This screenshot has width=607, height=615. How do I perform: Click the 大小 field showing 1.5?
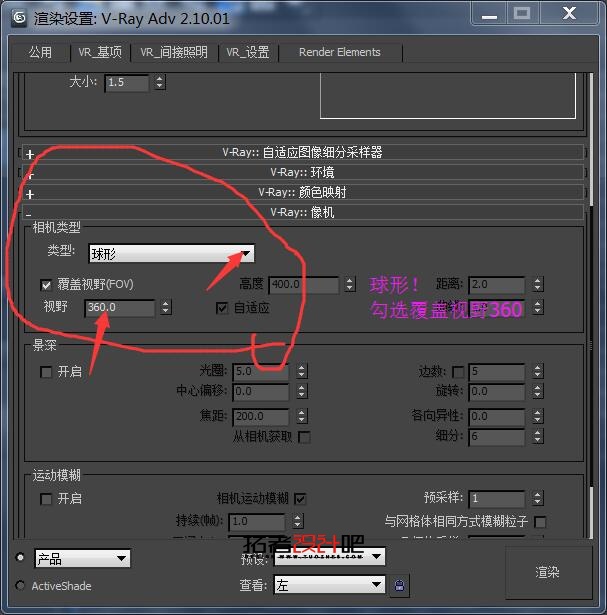(x=127, y=83)
